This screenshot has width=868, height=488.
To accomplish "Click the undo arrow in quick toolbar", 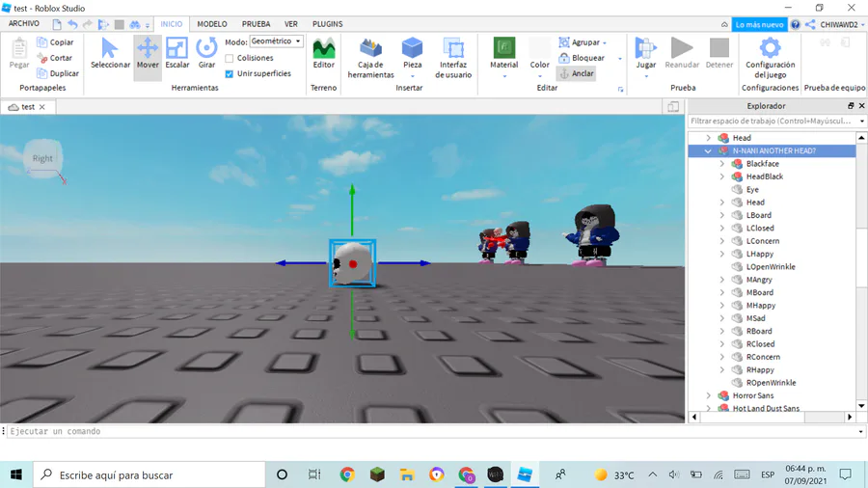I will point(72,24).
